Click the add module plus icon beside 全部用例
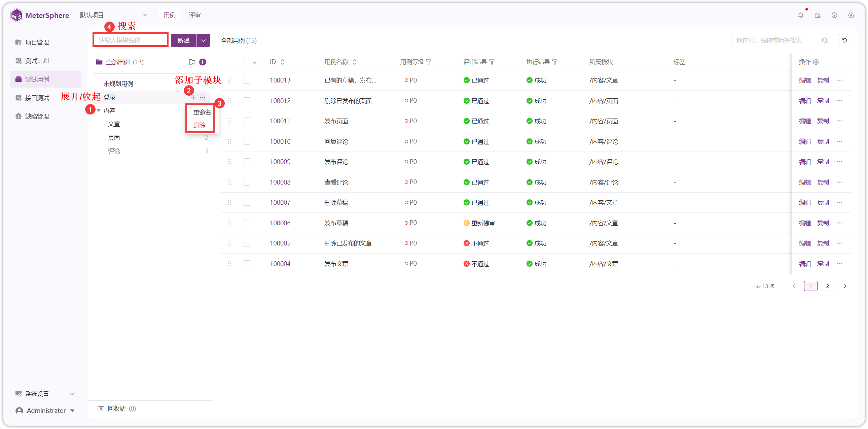 click(203, 62)
